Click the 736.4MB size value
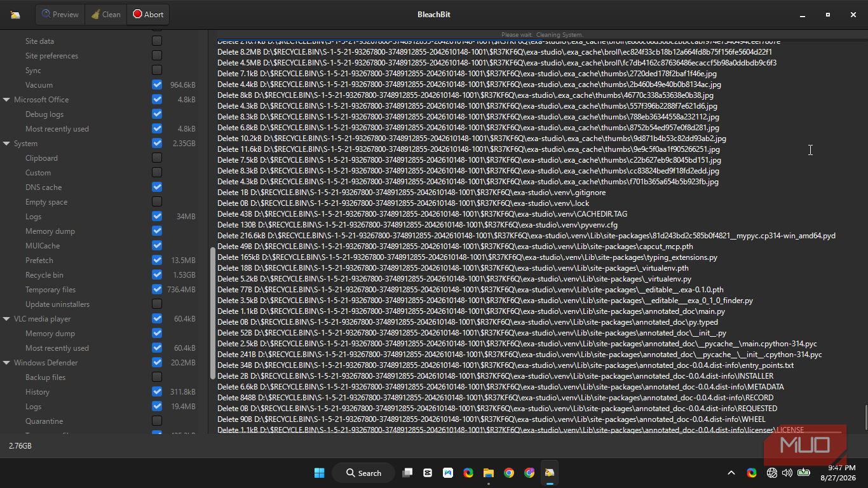This screenshot has width=868, height=488. pos(182,290)
